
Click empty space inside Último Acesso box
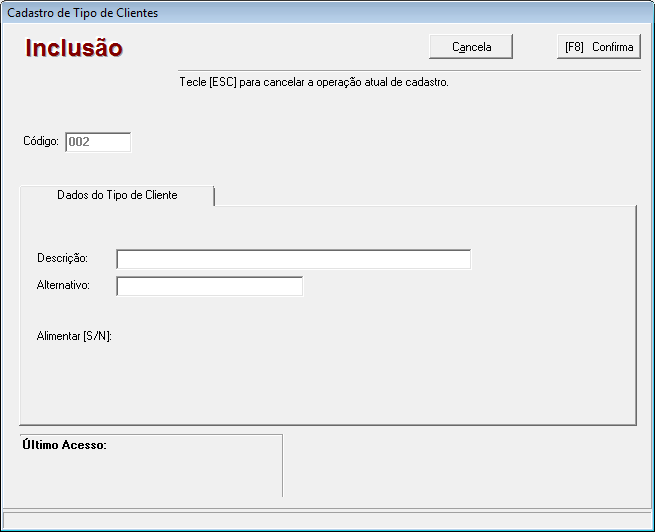coord(150,475)
